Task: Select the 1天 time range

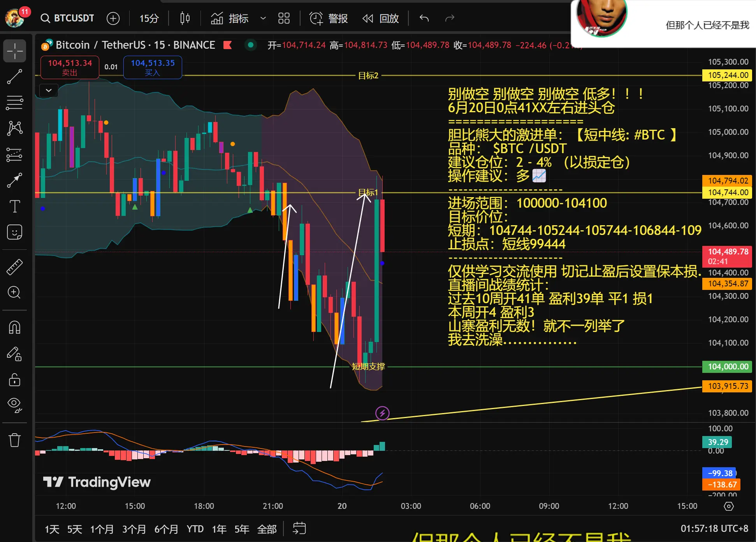Action: [52, 529]
